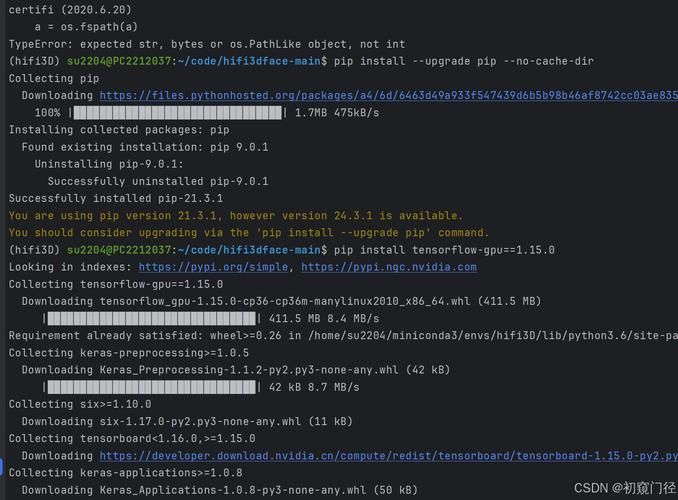Click the 'certifi (2020.6.20)' line
The image size is (678, 500).
(x=70, y=10)
